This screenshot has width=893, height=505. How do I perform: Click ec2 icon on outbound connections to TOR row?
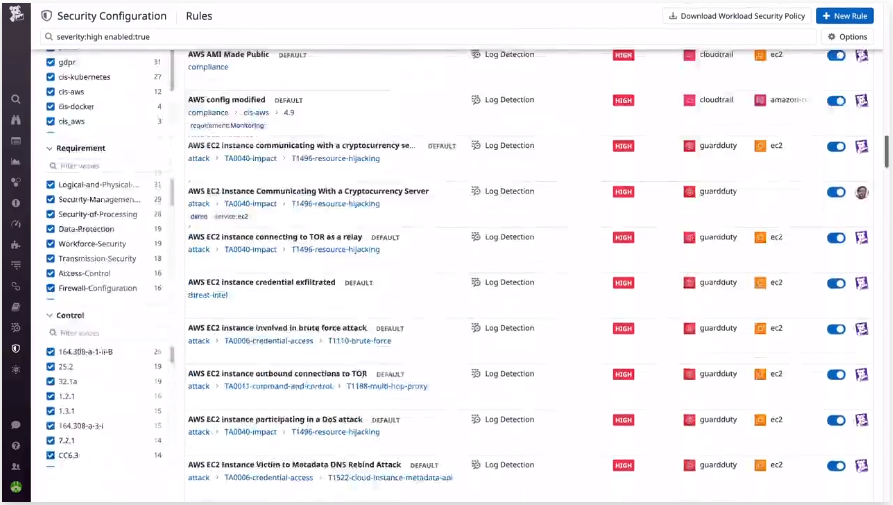tap(760, 374)
